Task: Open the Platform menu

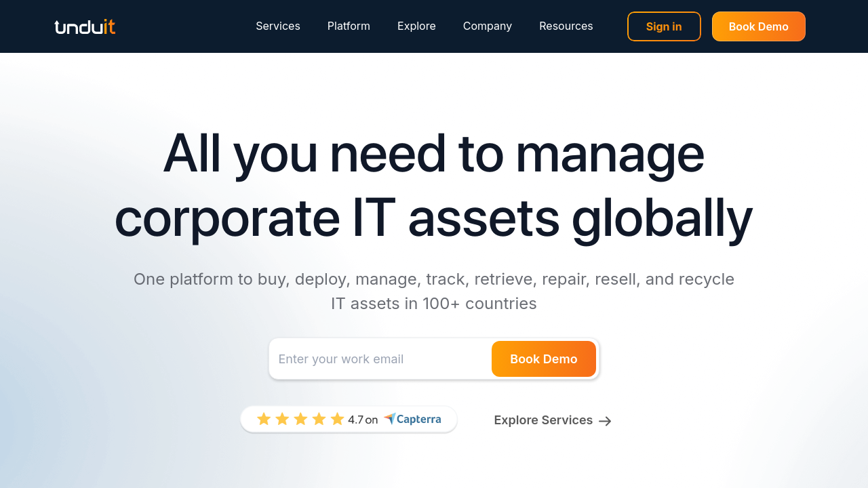Action: [349, 26]
